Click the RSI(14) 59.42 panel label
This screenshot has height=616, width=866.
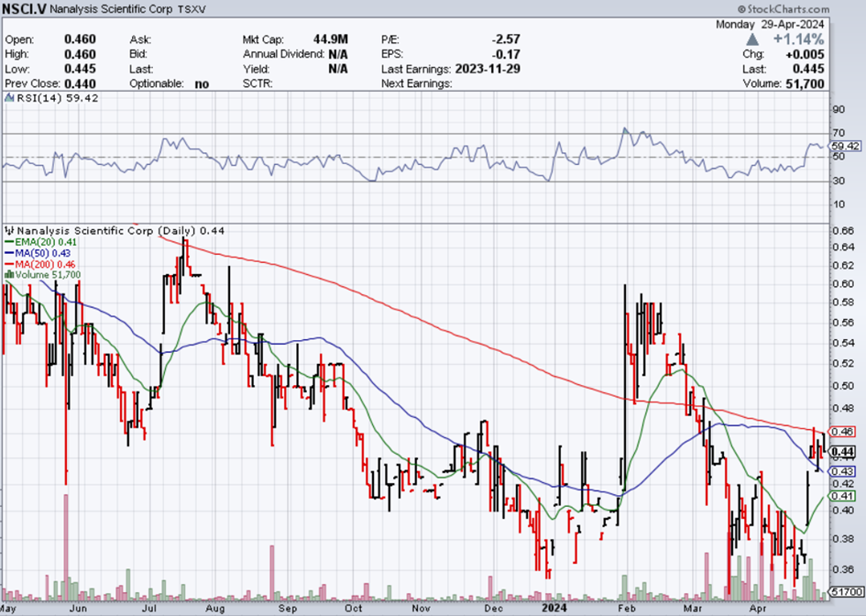pos(58,98)
